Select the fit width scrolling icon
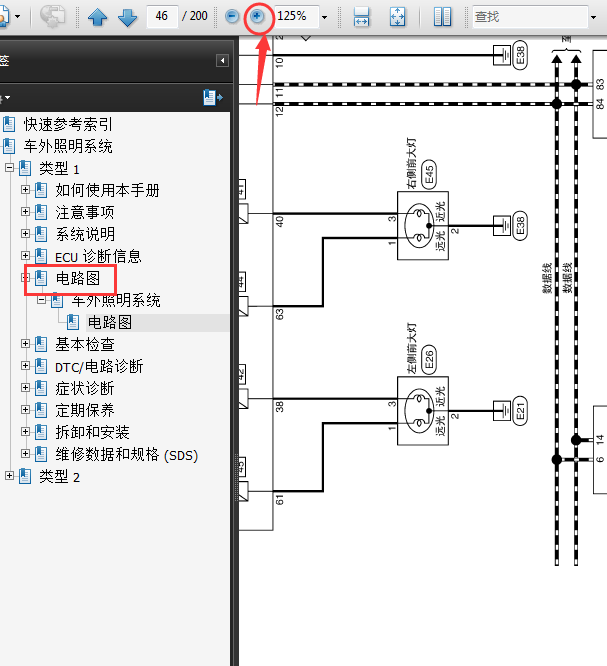The width and height of the screenshot is (607, 666). click(x=361, y=17)
